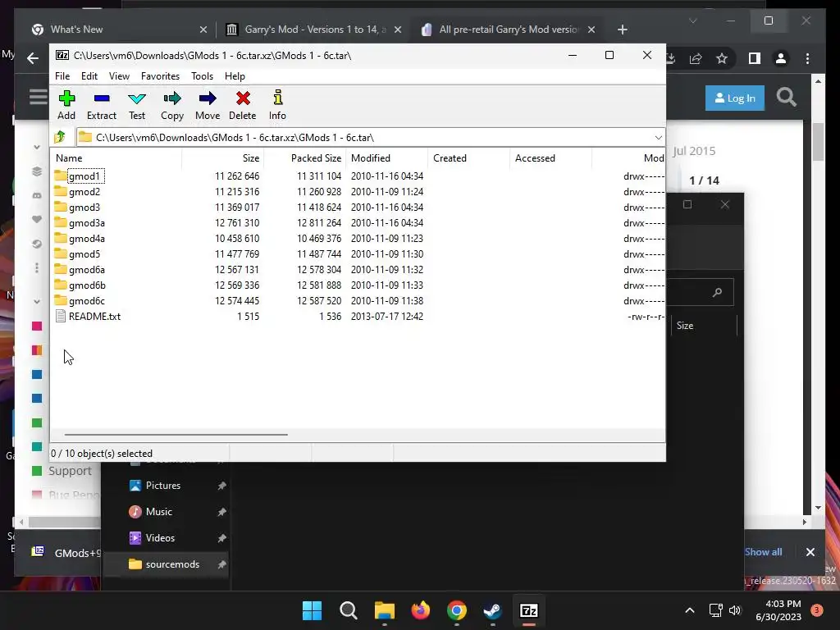Open the Support link in website sidebar
This screenshot has width=840, height=630.
click(x=70, y=471)
